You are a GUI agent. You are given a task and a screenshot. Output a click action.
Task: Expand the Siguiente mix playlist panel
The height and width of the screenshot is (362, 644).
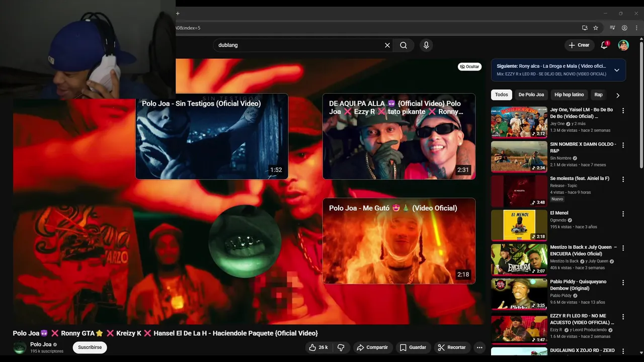click(617, 70)
